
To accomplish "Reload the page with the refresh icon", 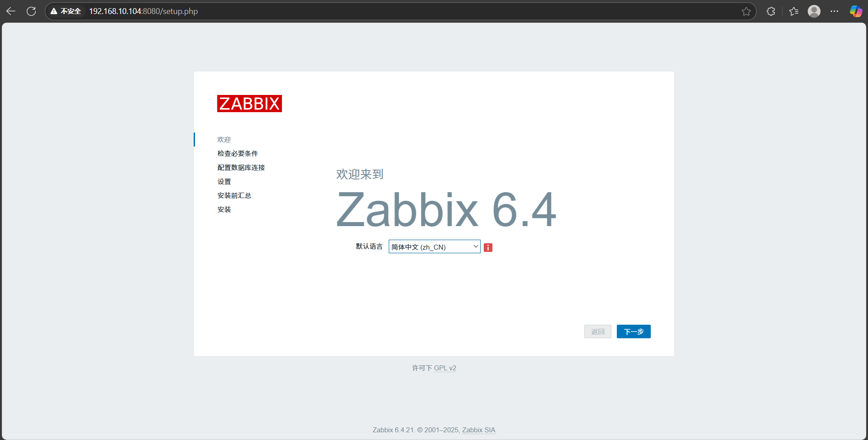I will pos(31,11).
